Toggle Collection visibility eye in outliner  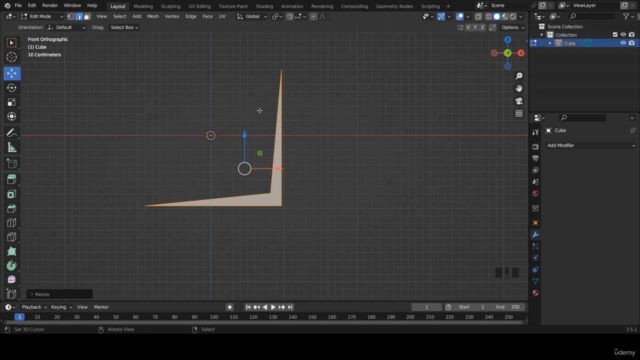coord(623,35)
